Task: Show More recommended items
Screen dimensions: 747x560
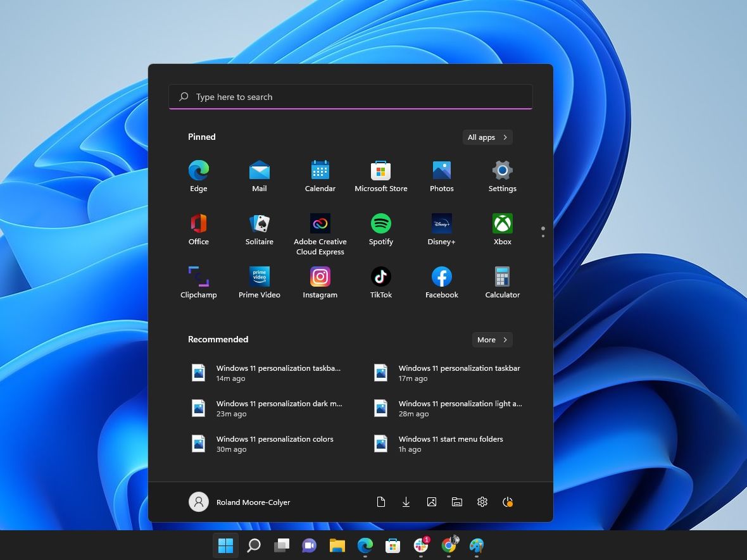Action: pos(492,339)
